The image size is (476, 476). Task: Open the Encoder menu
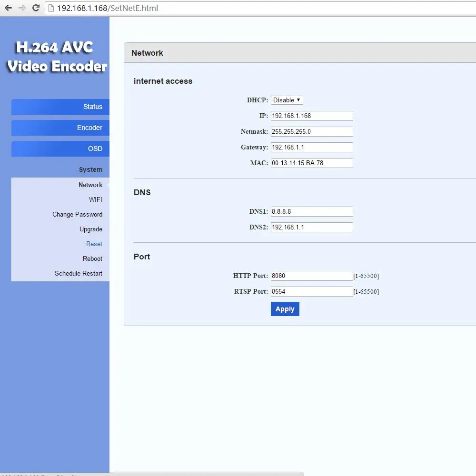pos(60,128)
